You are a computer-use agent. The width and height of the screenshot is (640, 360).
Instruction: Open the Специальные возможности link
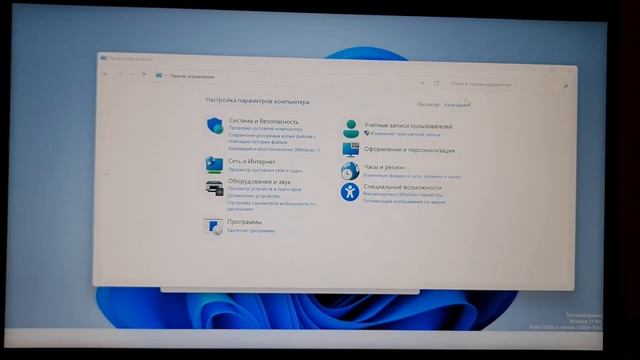point(402,187)
